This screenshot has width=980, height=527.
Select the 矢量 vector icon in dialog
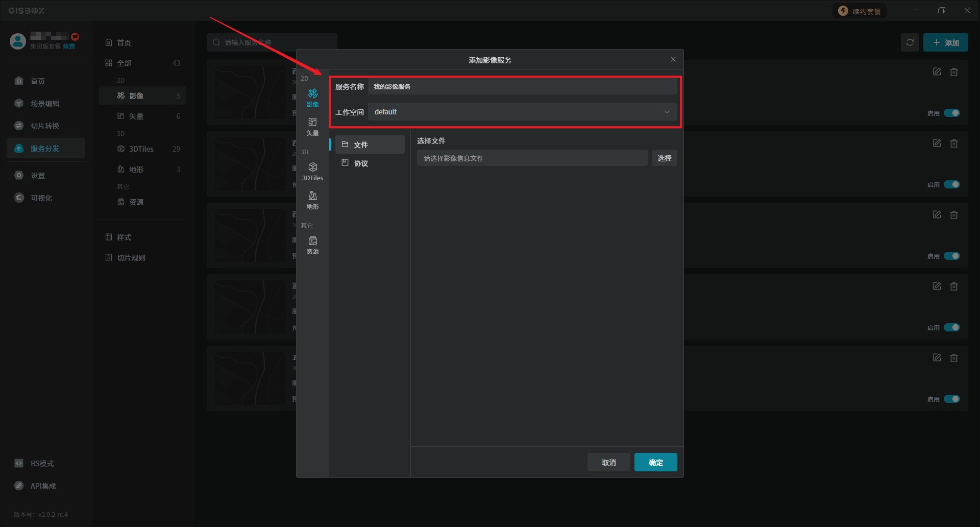click(312, 126)
